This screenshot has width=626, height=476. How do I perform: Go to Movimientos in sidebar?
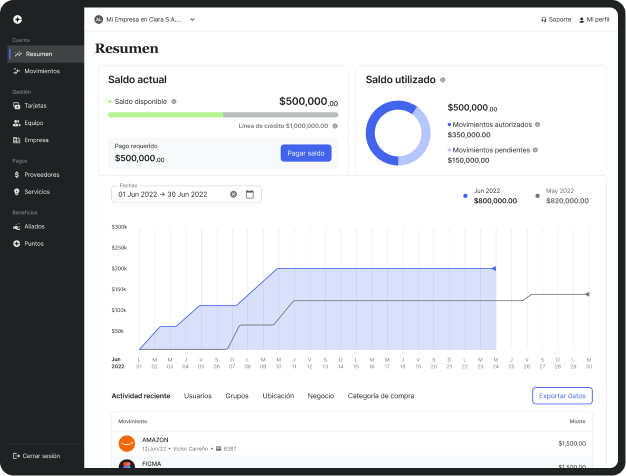[x=41, y=71]
